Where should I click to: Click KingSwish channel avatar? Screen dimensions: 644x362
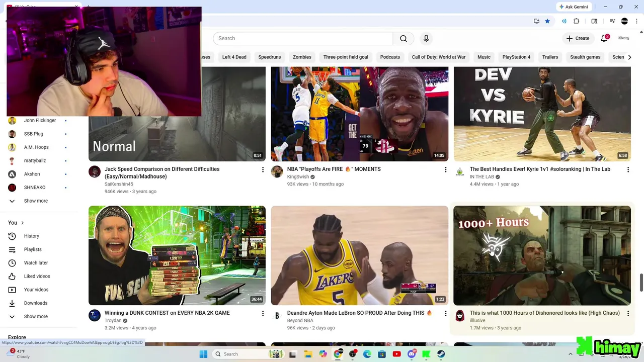tap(277, 172)
